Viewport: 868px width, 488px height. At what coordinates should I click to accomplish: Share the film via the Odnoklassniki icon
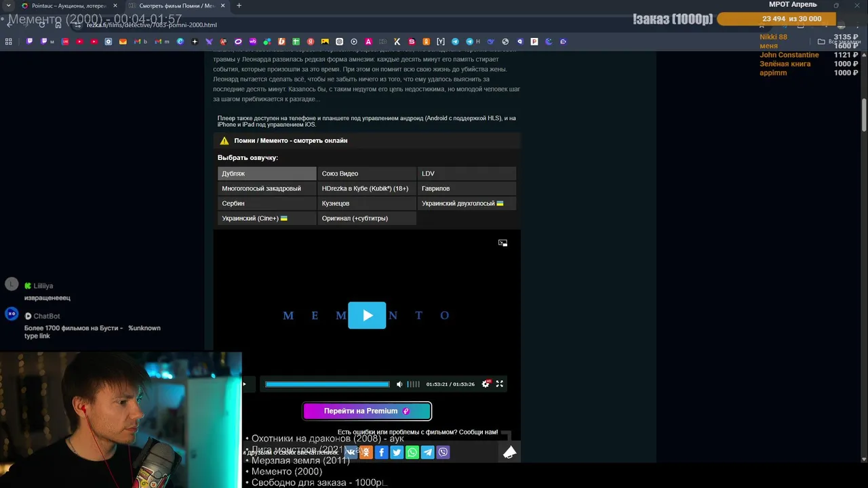366,452
